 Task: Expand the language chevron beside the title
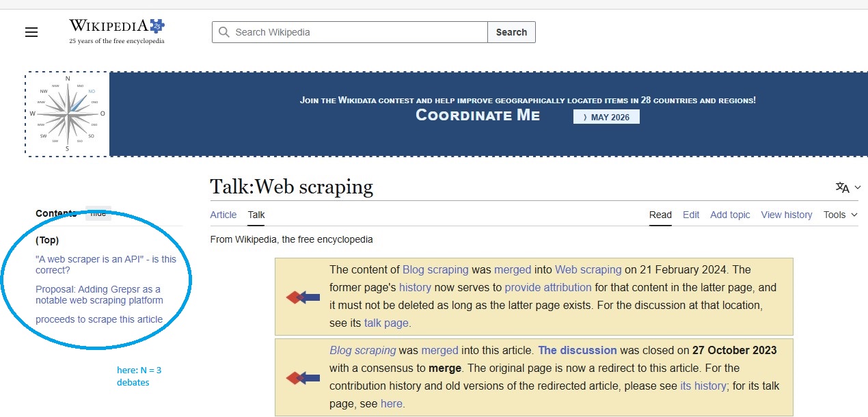coord(858,187)
